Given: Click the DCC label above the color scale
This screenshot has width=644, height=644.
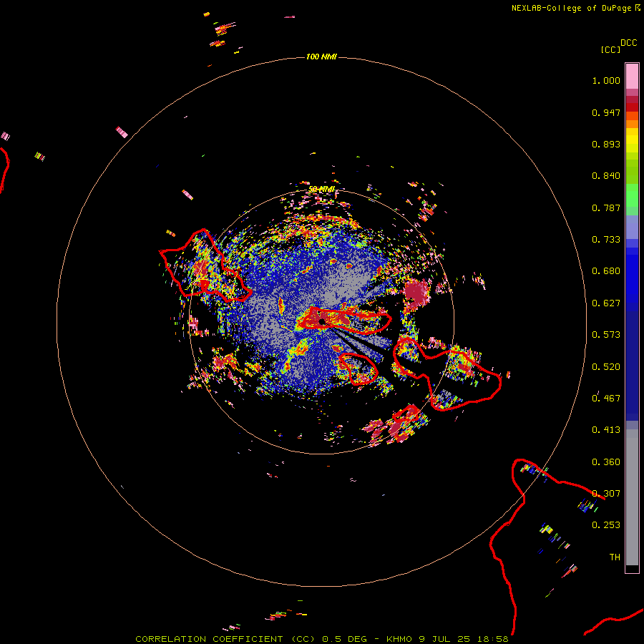Looking at the screenshot, I should pos(628,43).
